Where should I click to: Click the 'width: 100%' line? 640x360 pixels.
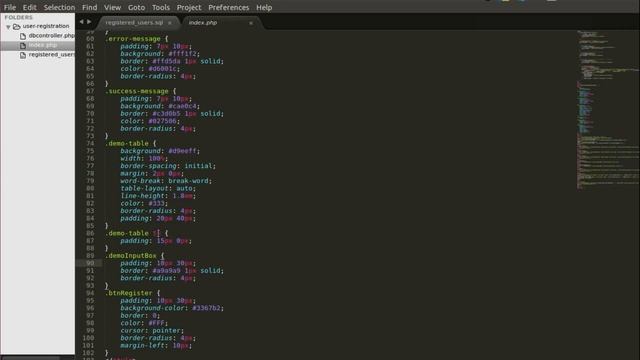click(x=144, y=158)
